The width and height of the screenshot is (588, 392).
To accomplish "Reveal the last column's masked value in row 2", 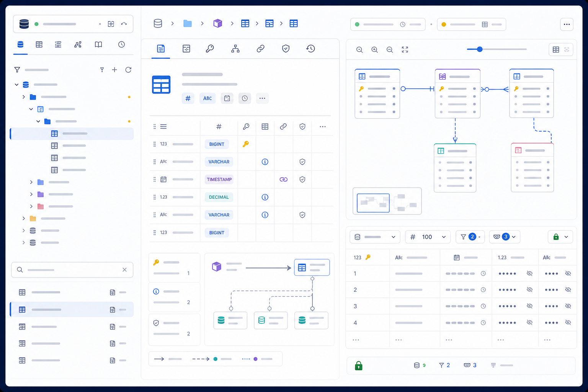I will click(568, 290).
